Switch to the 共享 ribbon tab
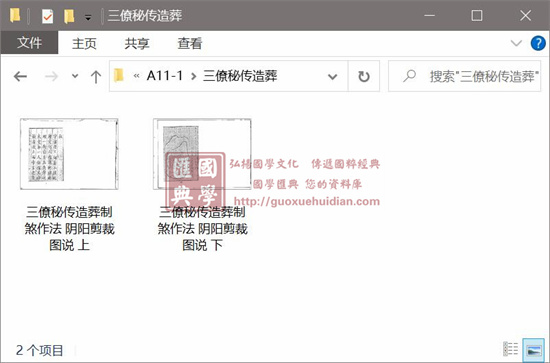The height and width of the screenshot is (363, 550). pyautogui.click(x=137, y=43)
